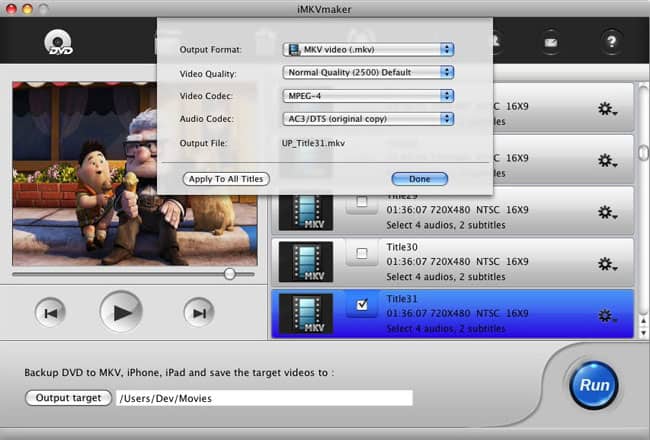Select the Title31 text label
This screenshot has width=650, height=440.
402,299
